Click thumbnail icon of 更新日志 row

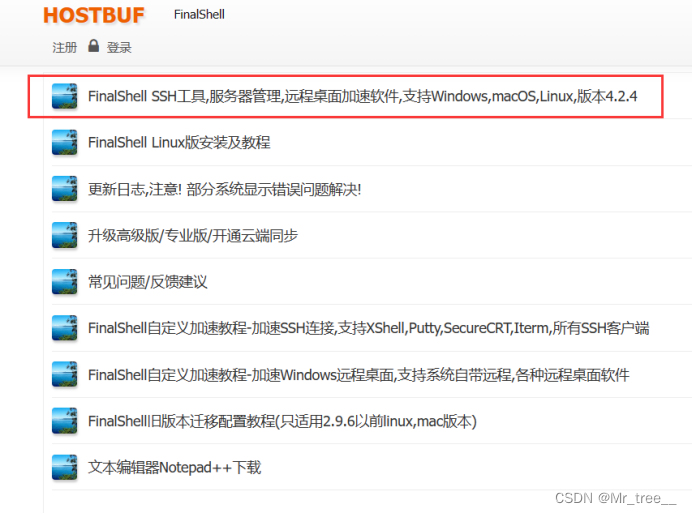(64, 189)
